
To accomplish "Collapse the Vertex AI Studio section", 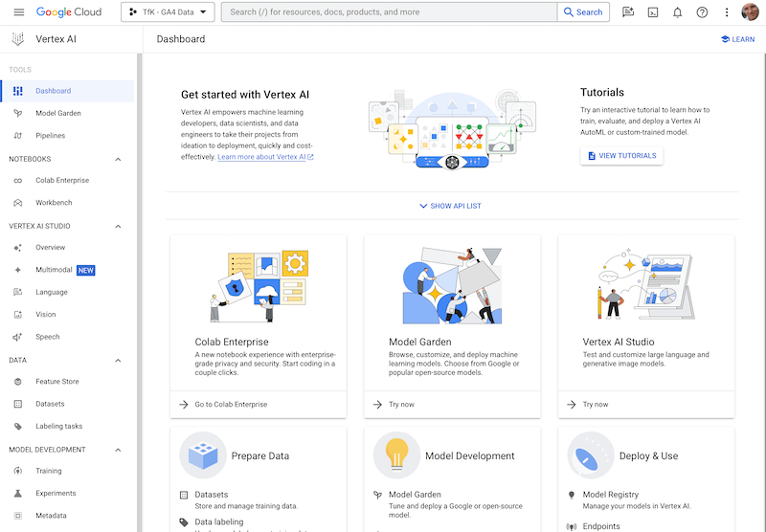I will click(x=119, y=226).
